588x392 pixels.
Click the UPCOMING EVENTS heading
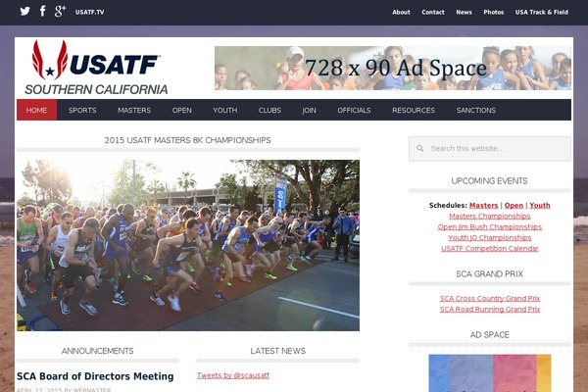[489, 180]
